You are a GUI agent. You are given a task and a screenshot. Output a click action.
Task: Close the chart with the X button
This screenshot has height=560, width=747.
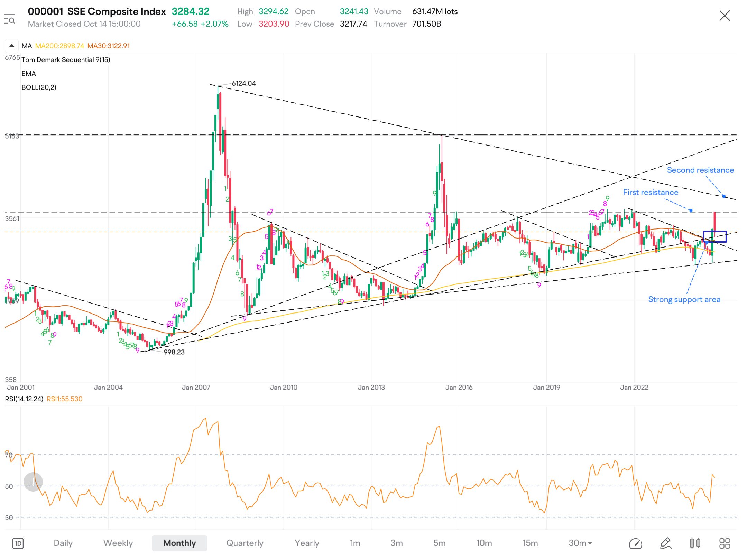point(725,16)
